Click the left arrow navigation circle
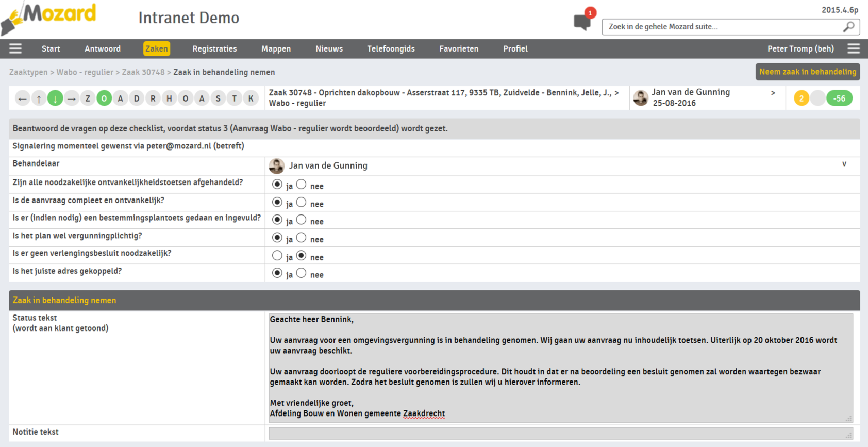 point(22,98)
